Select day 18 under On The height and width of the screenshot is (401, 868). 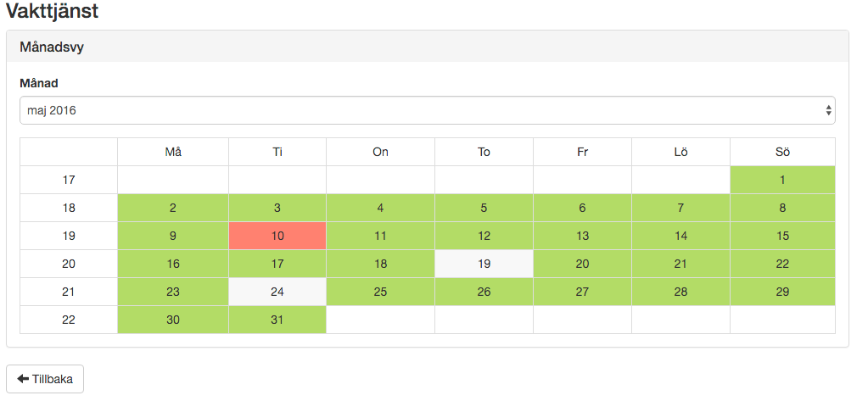click(x=380, y=264)
